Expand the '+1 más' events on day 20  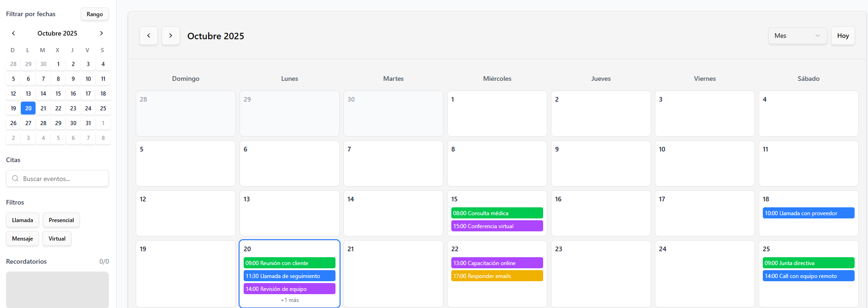click(x=289, y=300)
